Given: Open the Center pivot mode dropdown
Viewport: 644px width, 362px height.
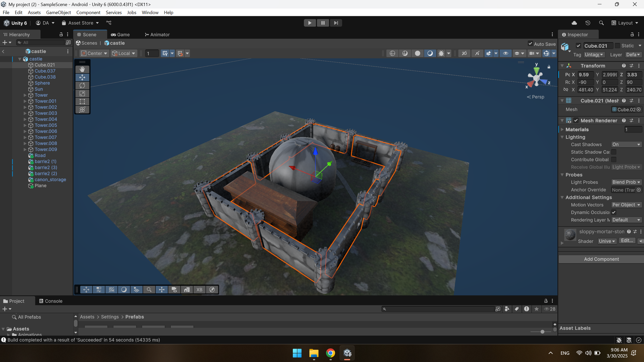Looking at the screenshot, I should tap(94, 53).
